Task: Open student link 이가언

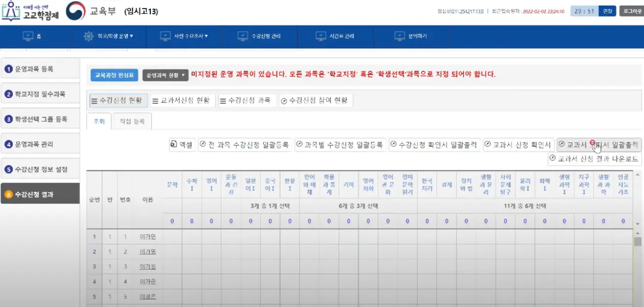Action: pyautogui.click(x=148, y=237)
